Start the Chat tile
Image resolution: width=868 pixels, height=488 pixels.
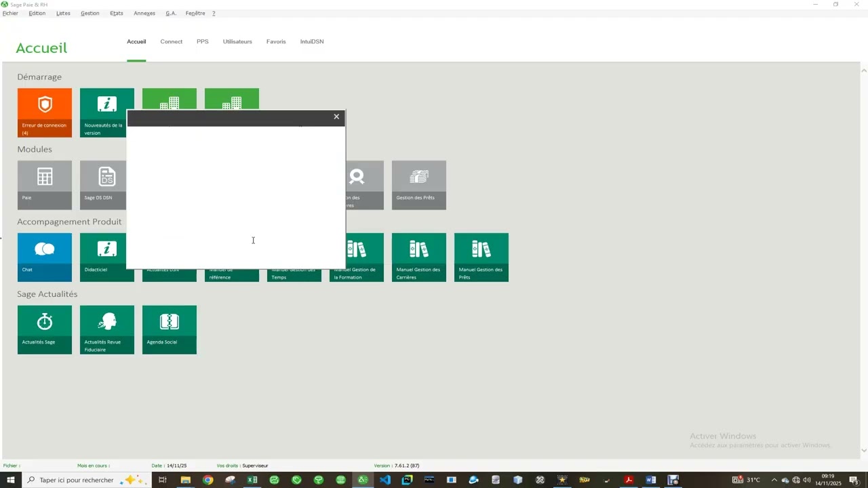[x=45, y=258]
